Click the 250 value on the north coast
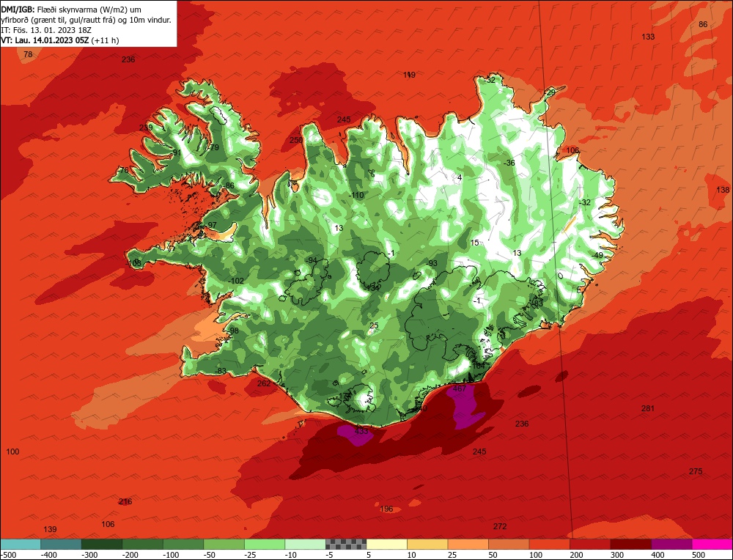Image resolution: width=733 pixels, height=560 pixels. [x=296, y=140]
